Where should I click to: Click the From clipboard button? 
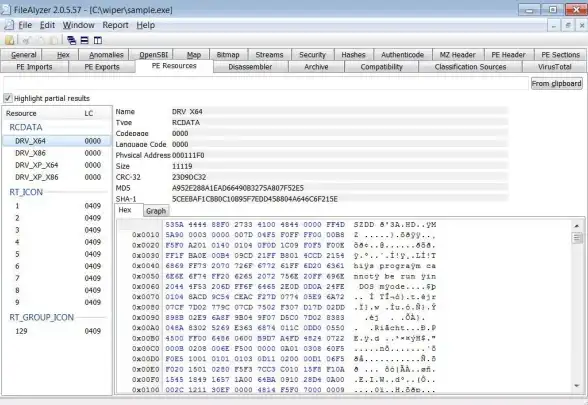[x=556, y=83]
